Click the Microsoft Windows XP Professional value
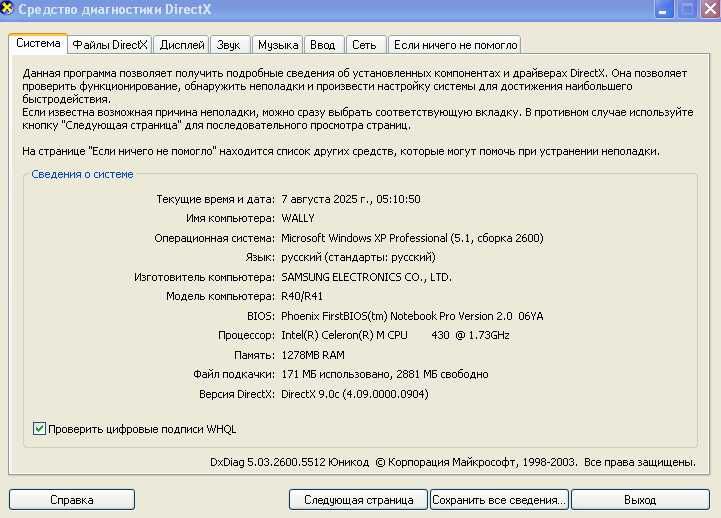The width and height of the screenshot is (721, 518). tap(412, 238)
